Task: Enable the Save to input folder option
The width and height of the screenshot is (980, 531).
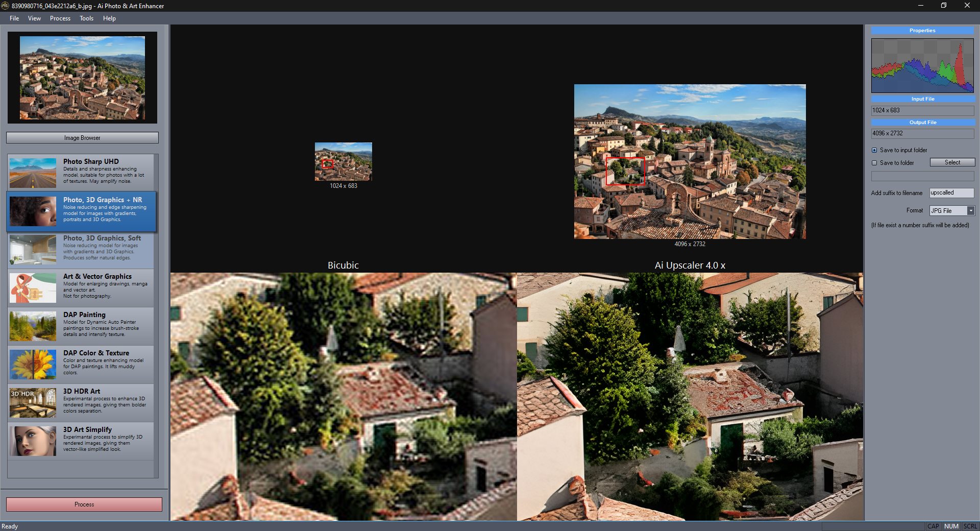Action: (x=874, y=150)
